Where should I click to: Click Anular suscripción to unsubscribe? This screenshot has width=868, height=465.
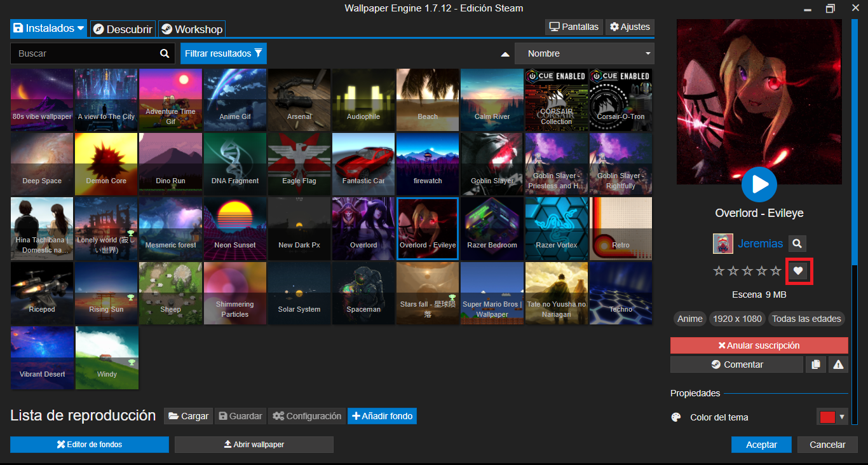pyautogui.click(x=759, y=345)
